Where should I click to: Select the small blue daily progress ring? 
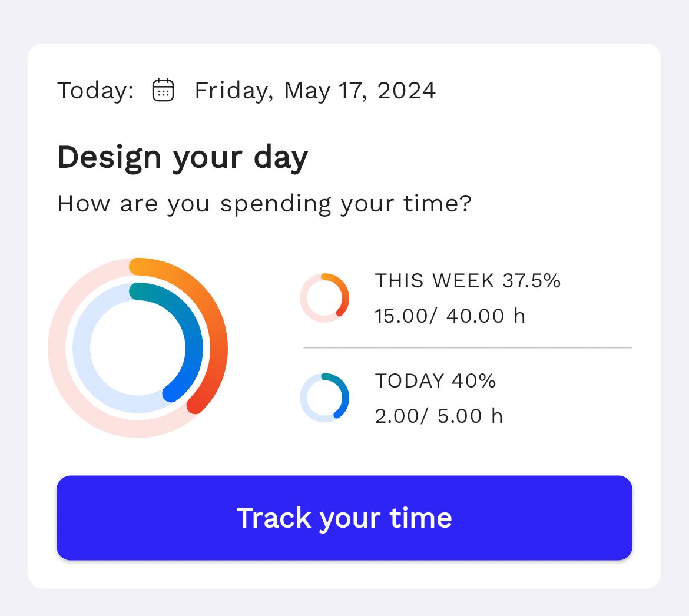click(x=326, y=397)
